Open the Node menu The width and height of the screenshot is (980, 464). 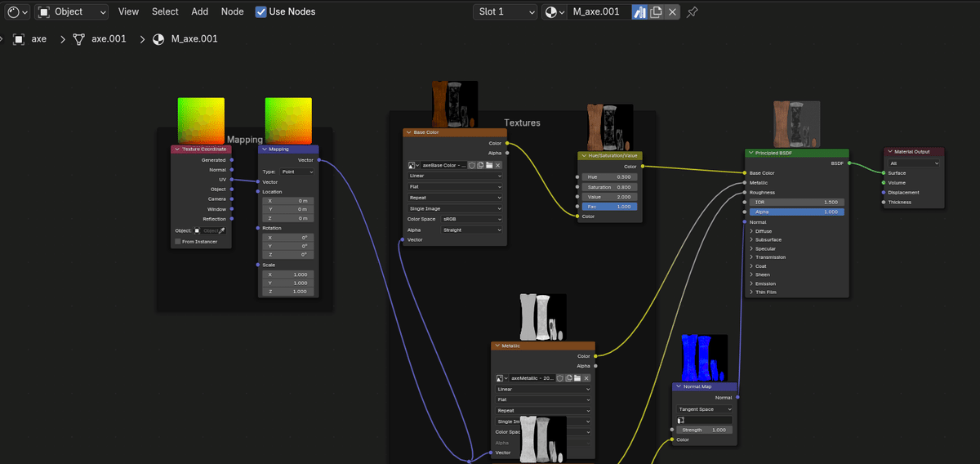pos(233,11)
